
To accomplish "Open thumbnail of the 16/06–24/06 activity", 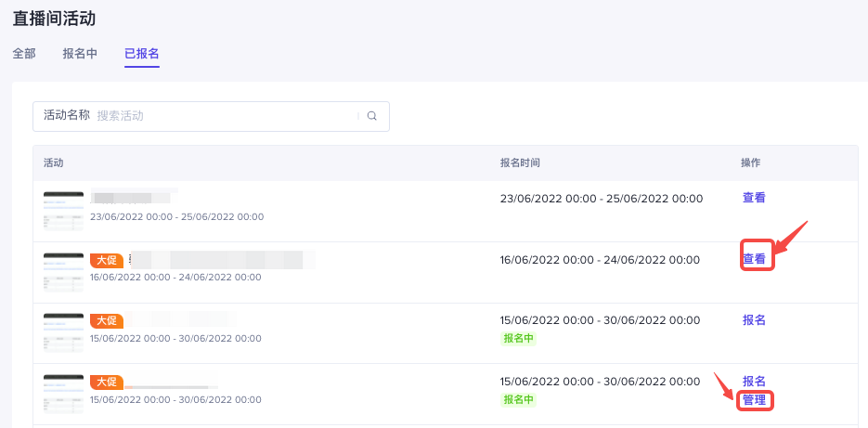I will [x=63, y=272].
